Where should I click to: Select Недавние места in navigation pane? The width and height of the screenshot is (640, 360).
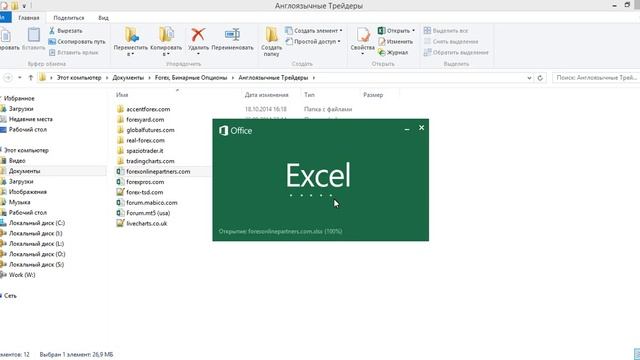click(x=31, y=119)
